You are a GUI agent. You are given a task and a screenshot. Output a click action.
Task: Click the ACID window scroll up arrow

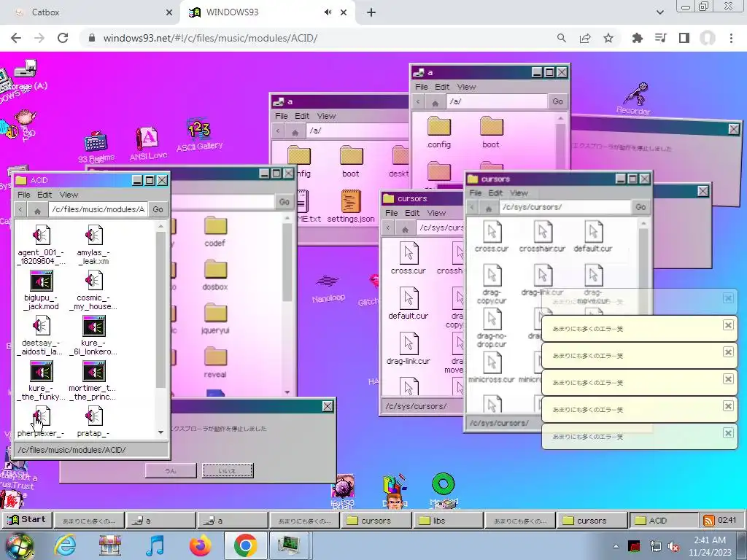tap(161, 226)
